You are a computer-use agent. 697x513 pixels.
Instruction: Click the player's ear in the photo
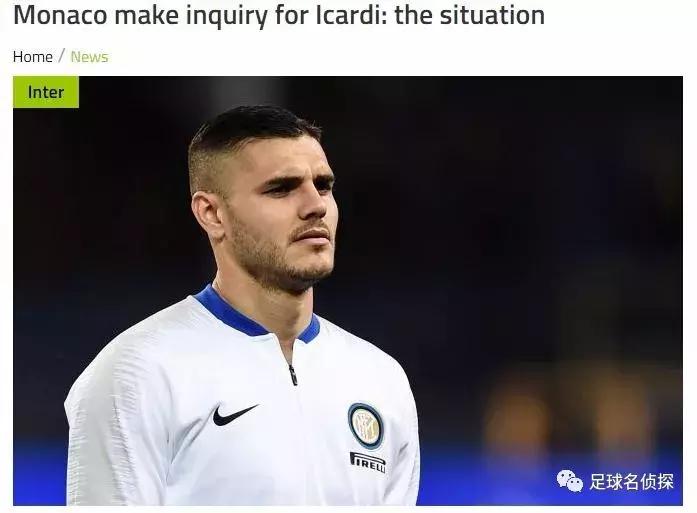(x=208, y=216)
